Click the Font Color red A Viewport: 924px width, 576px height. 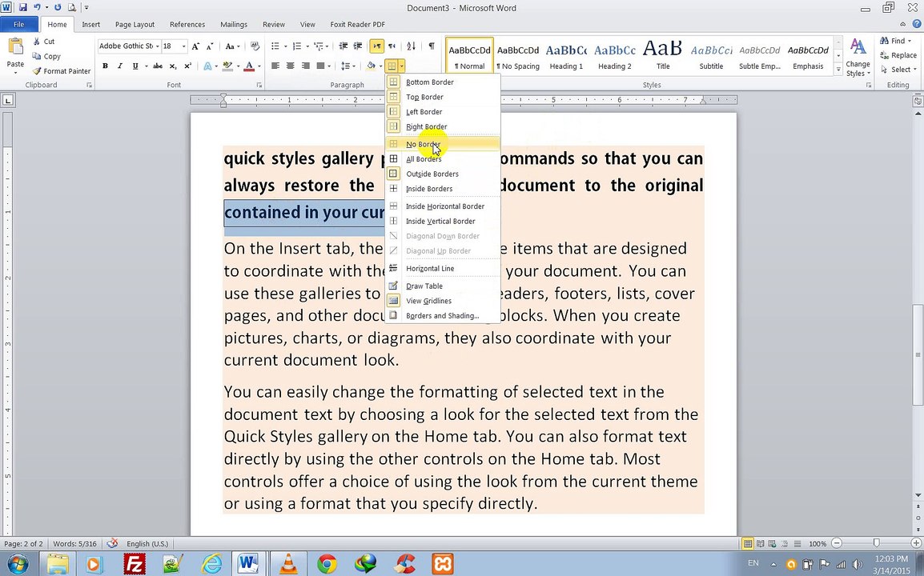click(x=249, y=66)
